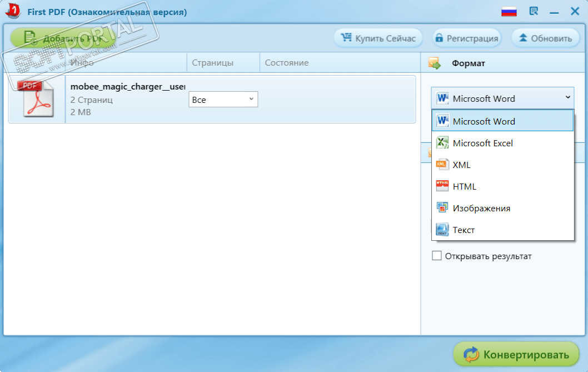Choose Microsoft Excel from format list
This screenshot has width=588, height=372.
point(502,143)
